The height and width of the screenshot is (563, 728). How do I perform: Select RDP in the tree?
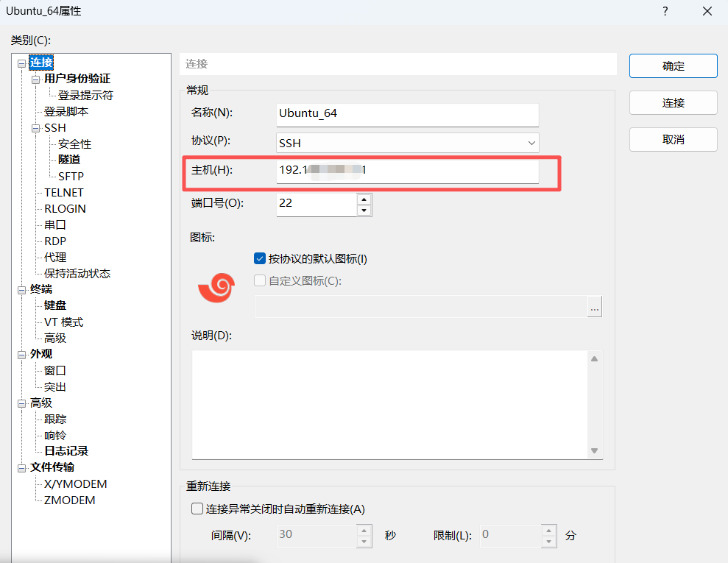point(55,241)
